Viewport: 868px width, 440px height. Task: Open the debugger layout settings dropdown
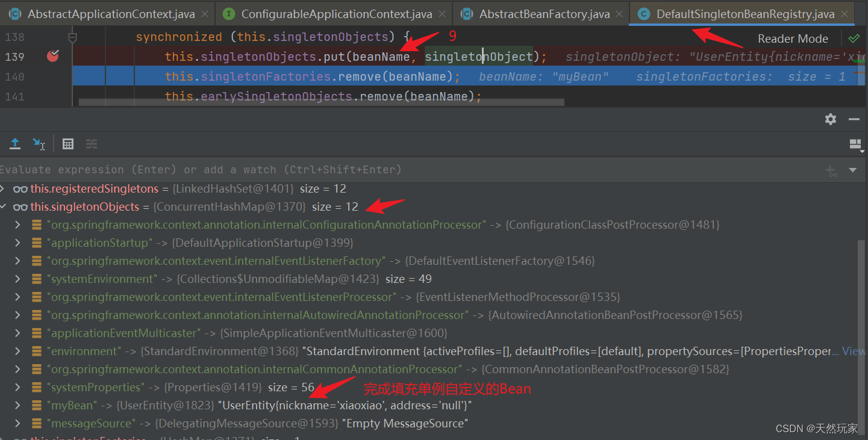[x=856, y=144]
